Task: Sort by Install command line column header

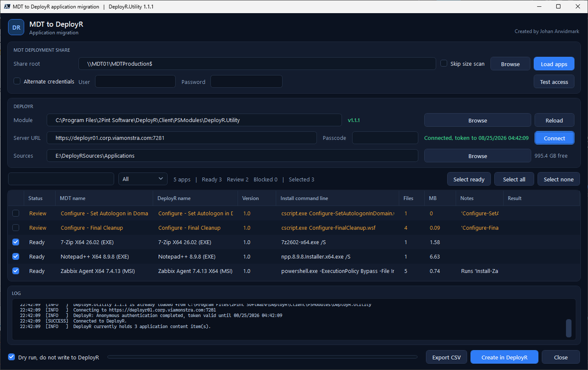Action: (x=337, y=198)
